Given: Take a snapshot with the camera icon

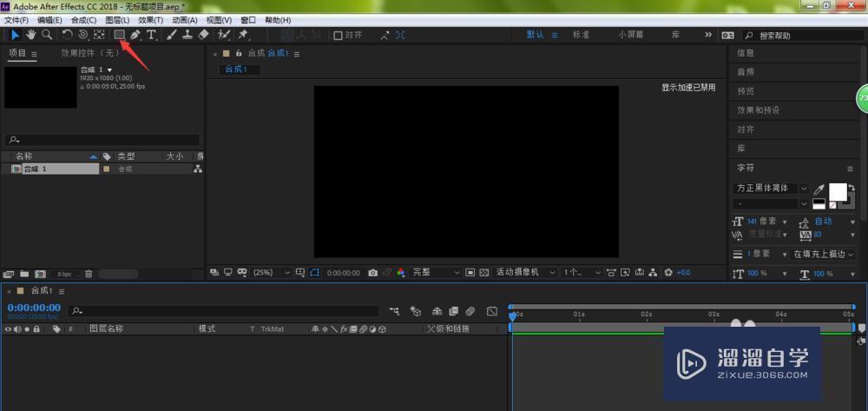Looking at the screenshot, I should tap(373, 273).
